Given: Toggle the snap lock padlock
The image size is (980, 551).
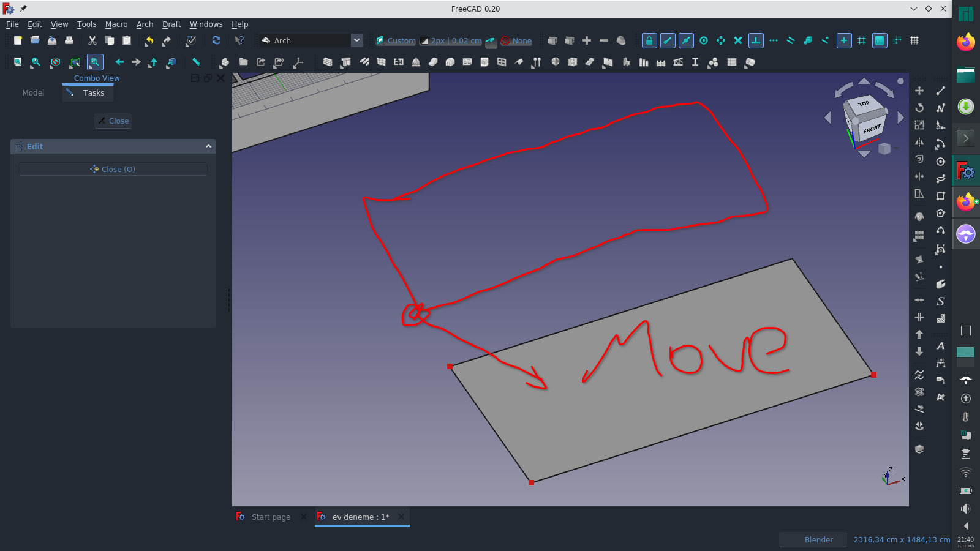Looking at the screenshot, I should pyautogui.click(x=649, y=40).
